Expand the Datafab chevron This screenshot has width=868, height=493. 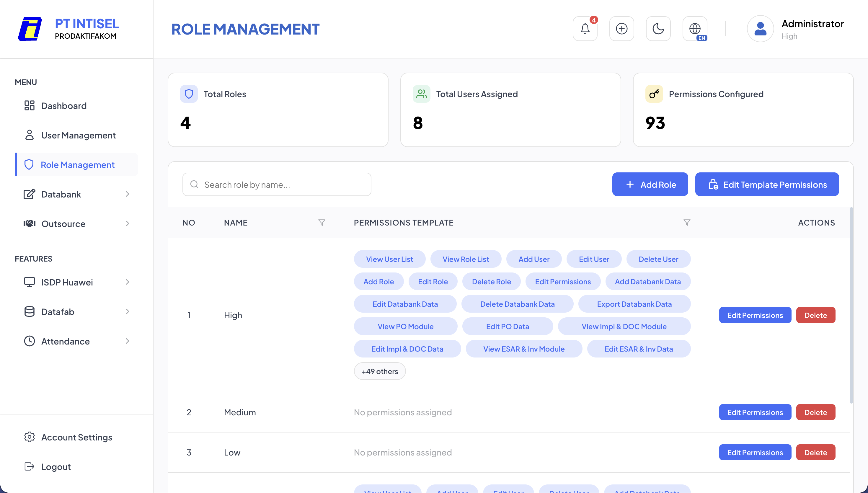click(x=127, y=311)
